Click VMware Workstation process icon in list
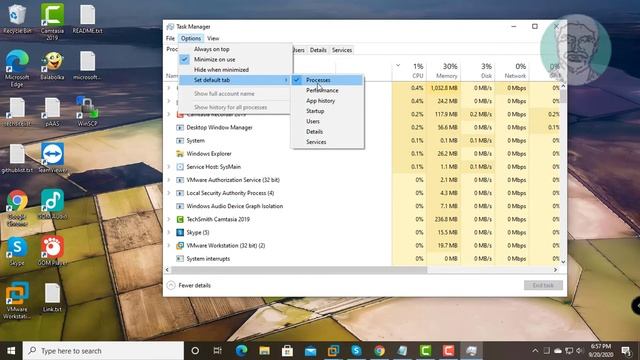Screen dimensions: 640x360 point(180,245)
